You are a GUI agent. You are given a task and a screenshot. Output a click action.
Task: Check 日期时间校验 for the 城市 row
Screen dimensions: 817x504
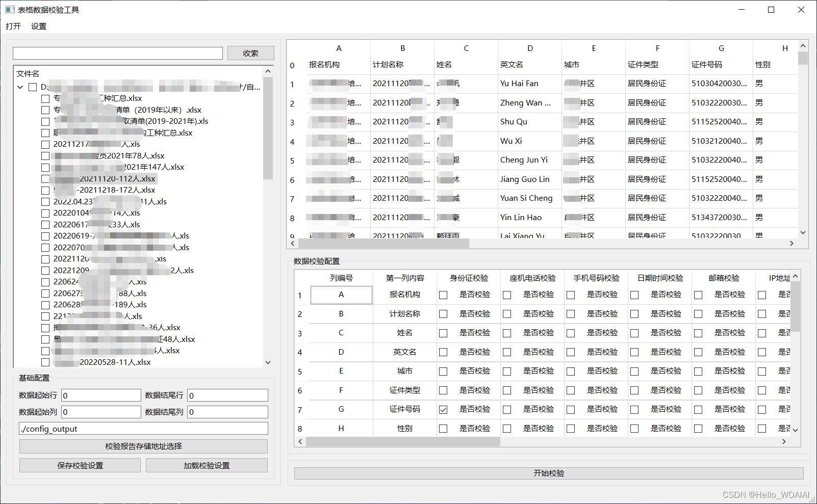pyautogui.click(x=634, y=371)
